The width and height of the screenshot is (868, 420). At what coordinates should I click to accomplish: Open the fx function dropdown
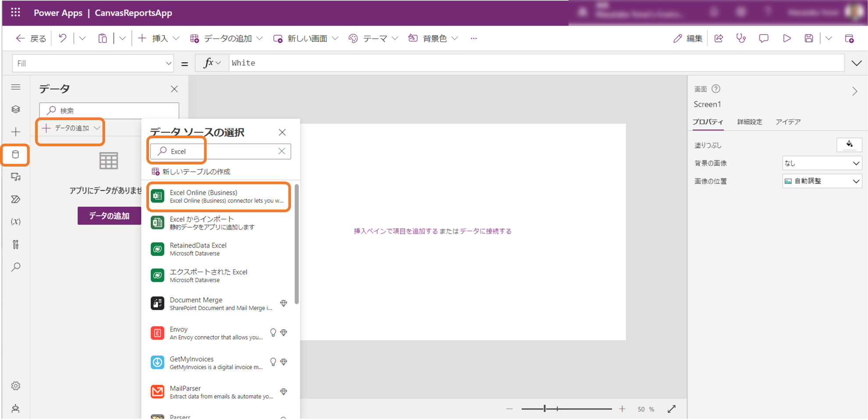click(x=212, y=63)
